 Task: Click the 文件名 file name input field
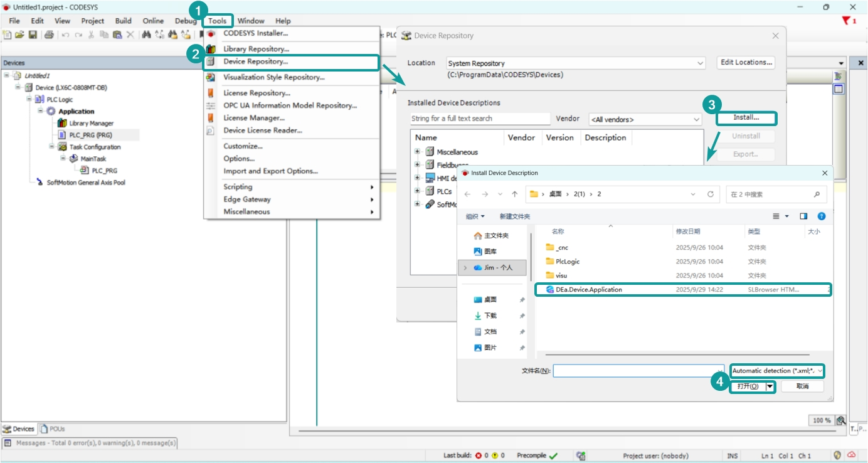[x=638, y=371]
